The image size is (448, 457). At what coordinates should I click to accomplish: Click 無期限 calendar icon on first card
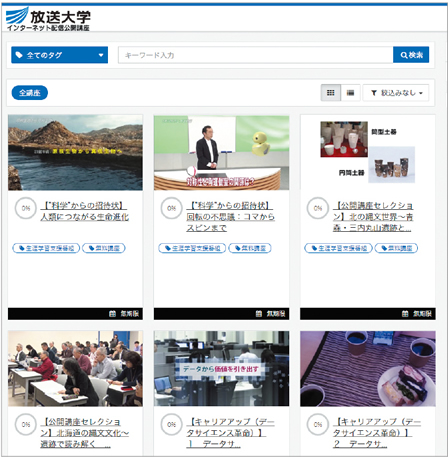tap(112, 314)
